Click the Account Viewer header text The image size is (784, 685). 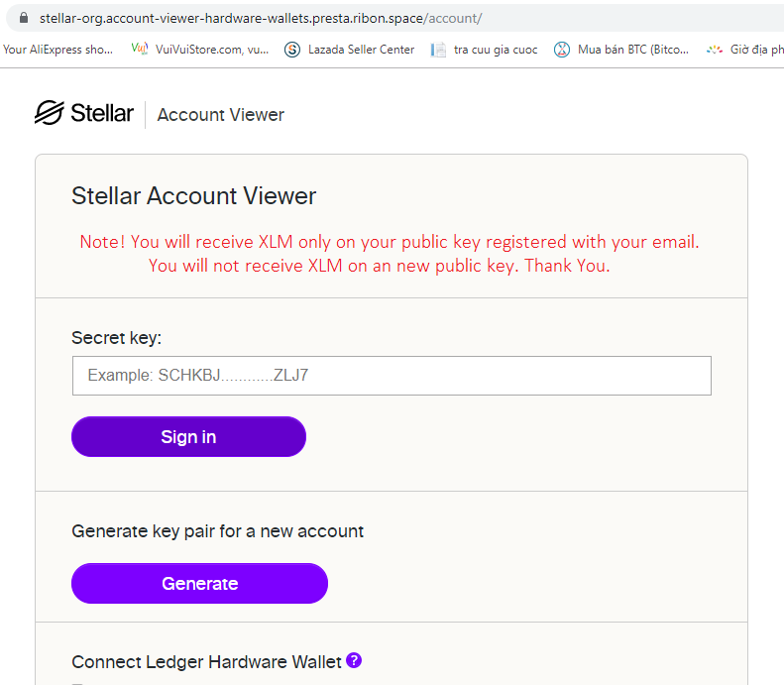[x=220, y=115]
